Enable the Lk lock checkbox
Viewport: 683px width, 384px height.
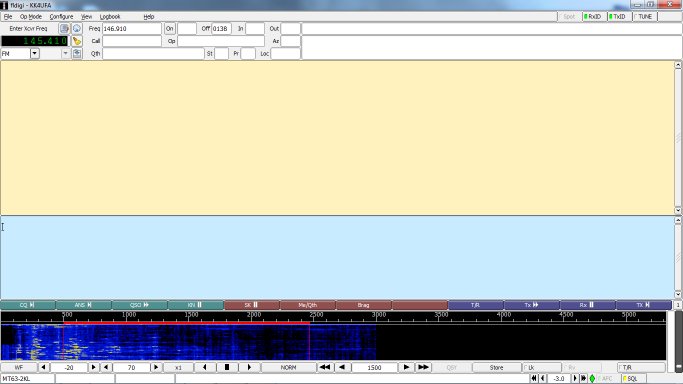coord(541,367)
